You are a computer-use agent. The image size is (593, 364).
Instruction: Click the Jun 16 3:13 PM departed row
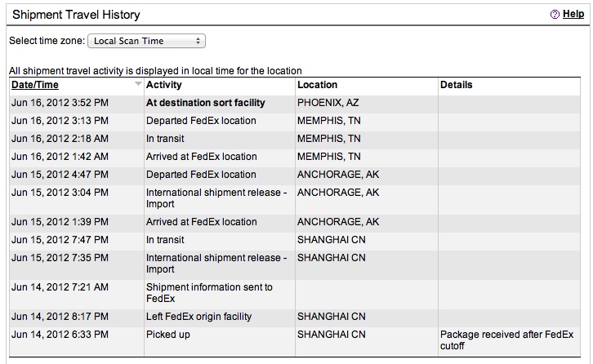tap(295, 121)
